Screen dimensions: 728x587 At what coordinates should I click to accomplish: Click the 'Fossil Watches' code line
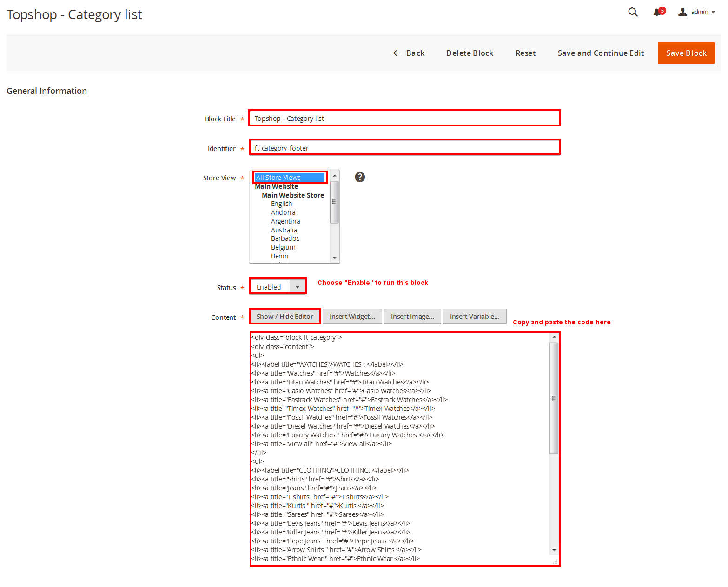point(342,417)
